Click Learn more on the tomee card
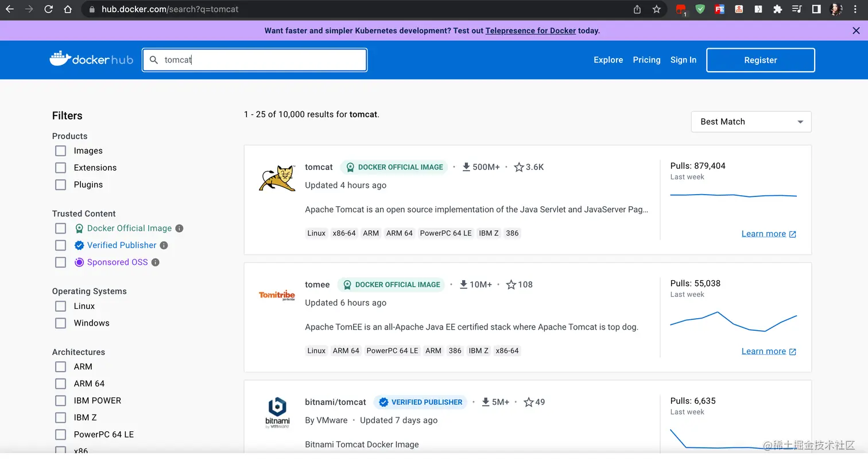Image resolution: width=868 pixels, height=464 pixels. point(769,351)
